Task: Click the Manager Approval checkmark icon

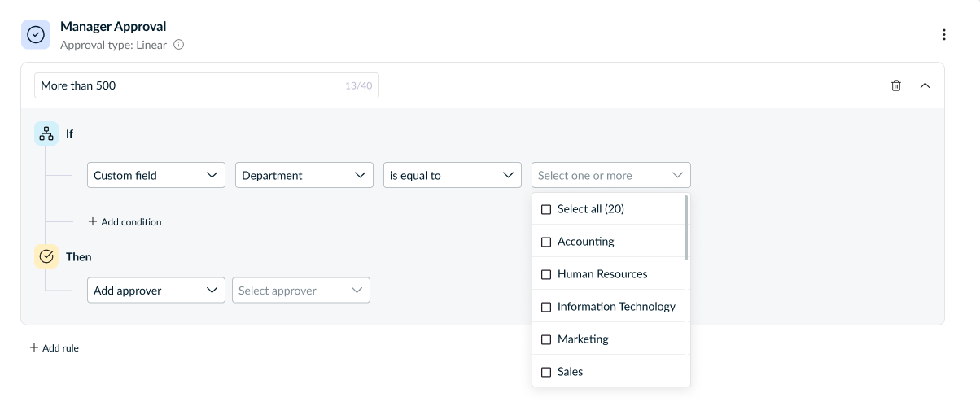Action: pyautogui.click(x=35, y=35)
